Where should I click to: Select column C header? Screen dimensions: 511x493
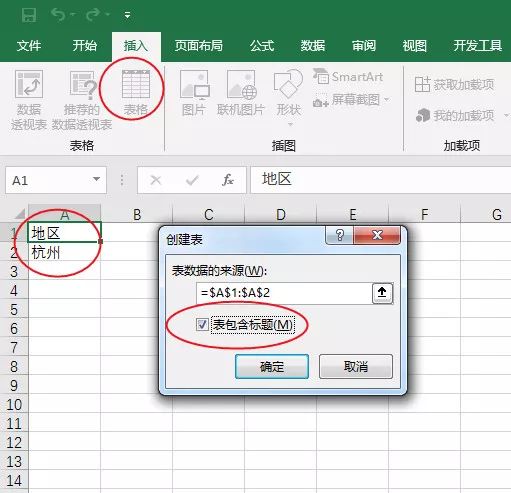(x=209, y=214)
